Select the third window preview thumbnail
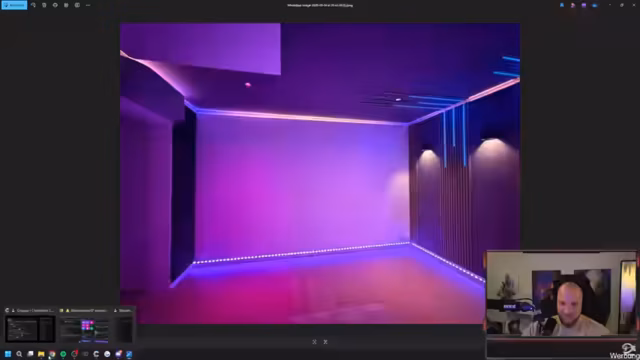Screen dimensions: 640x360 pyautogui.click(x=124, y=330)
